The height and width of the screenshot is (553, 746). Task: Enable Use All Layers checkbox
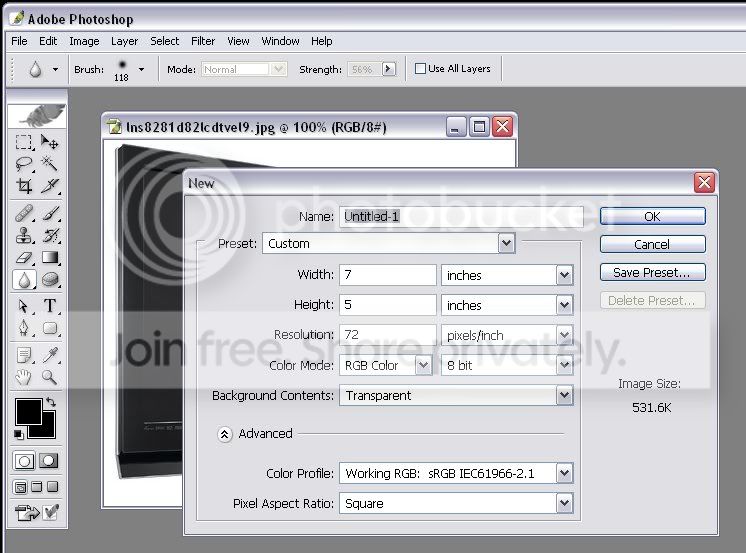[x=420, y=69]
